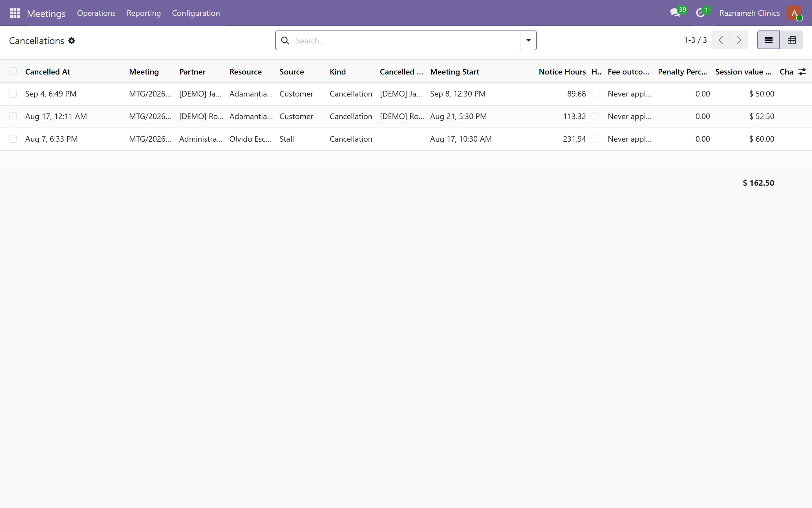Switch to the pivot table view
The width and height of the screenshot is (812, 508).
click(x=791, y=40)
